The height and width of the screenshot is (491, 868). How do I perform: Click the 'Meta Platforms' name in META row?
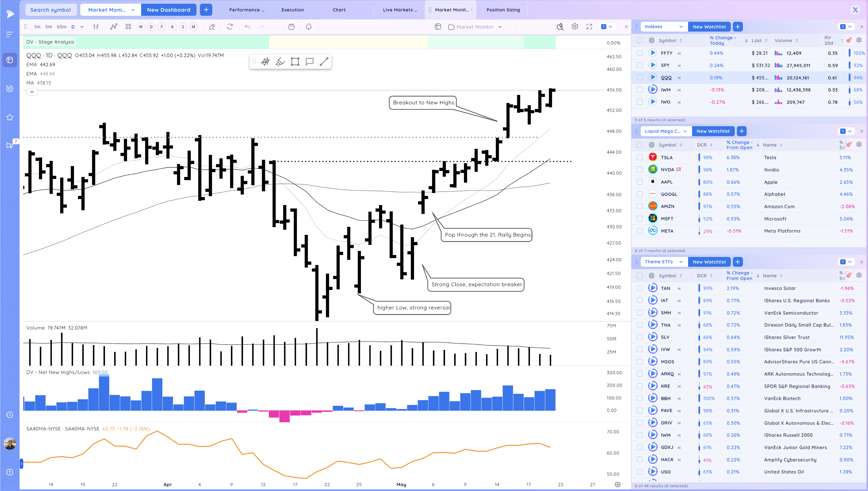[x=782, y=231]
